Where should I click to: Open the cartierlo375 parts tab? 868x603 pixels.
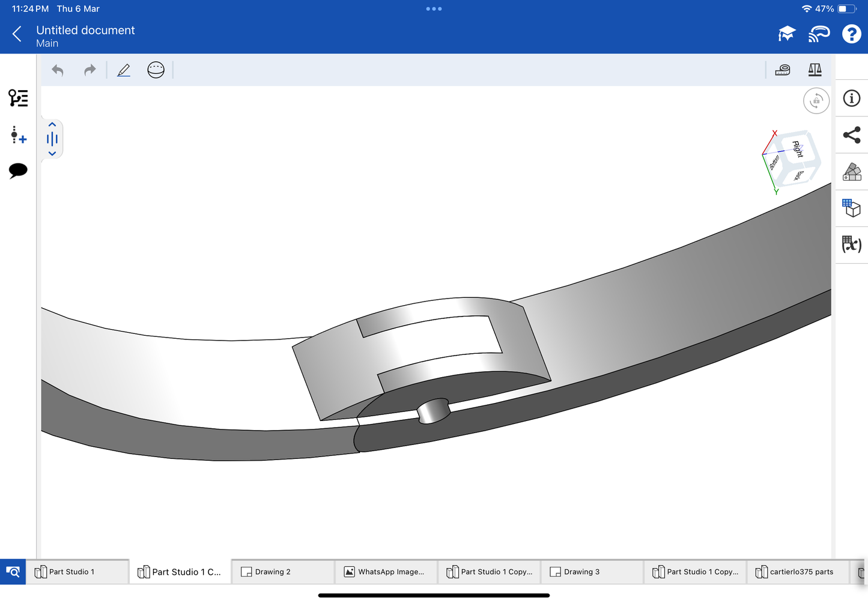[x=798, y=572]
